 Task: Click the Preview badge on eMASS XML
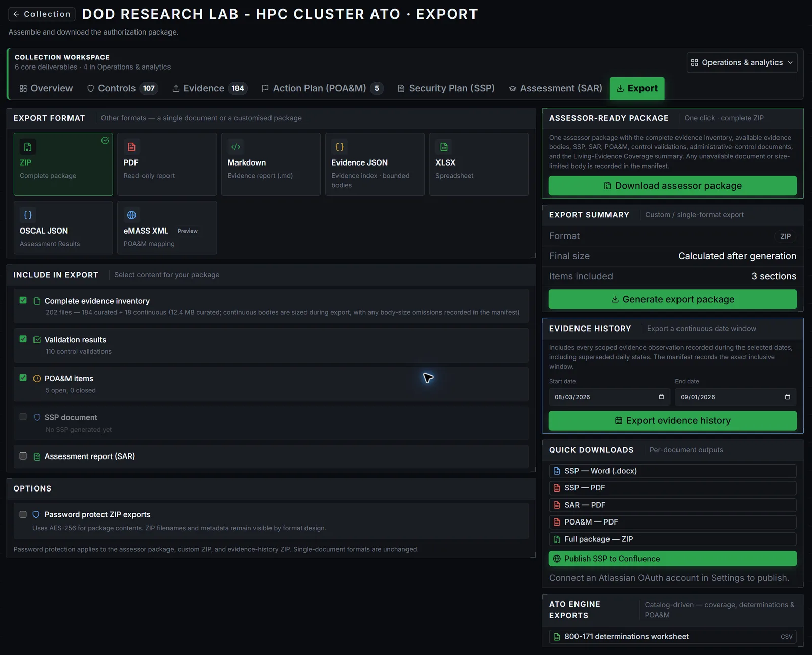pyautogui.click(x=188, y=231)
